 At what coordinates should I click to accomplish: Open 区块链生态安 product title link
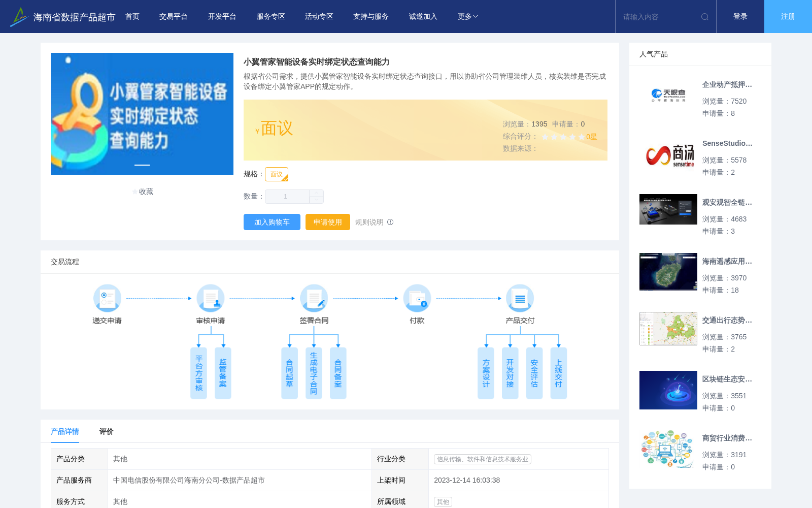pos(727,379)
